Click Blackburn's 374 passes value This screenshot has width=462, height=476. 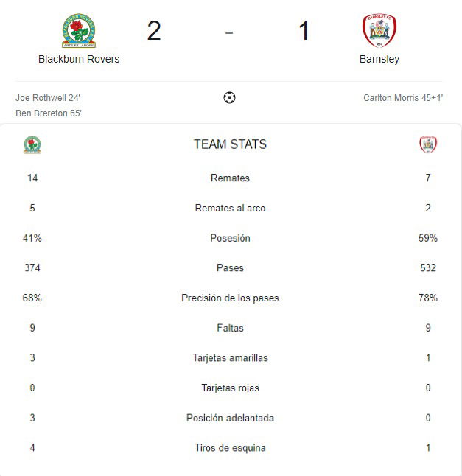32,267
